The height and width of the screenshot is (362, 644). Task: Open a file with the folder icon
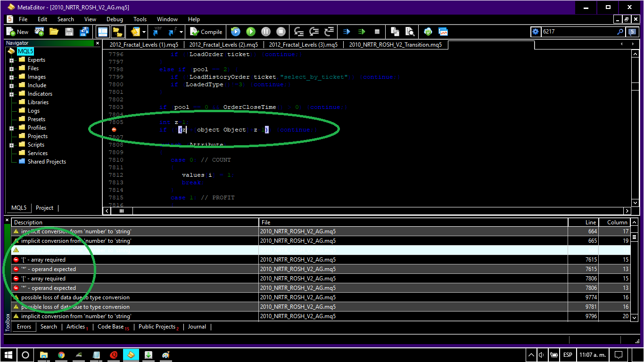pyautogui.click(x=54, y=32)
